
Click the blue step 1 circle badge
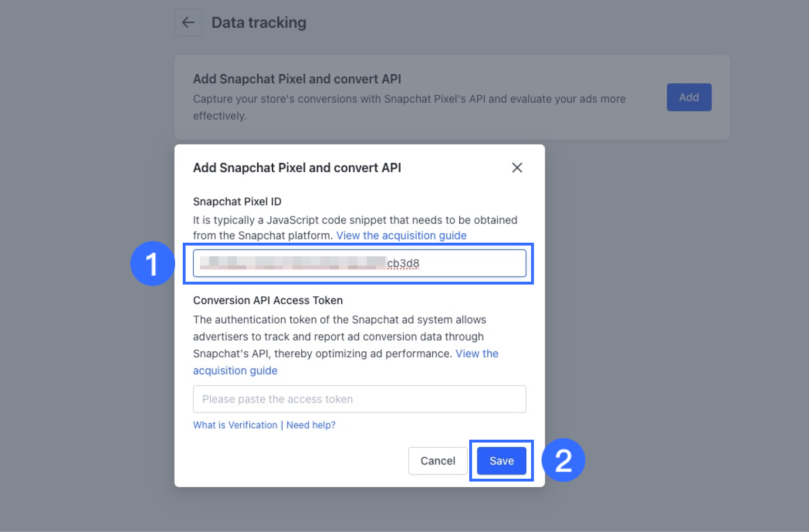tap(152, 264)
